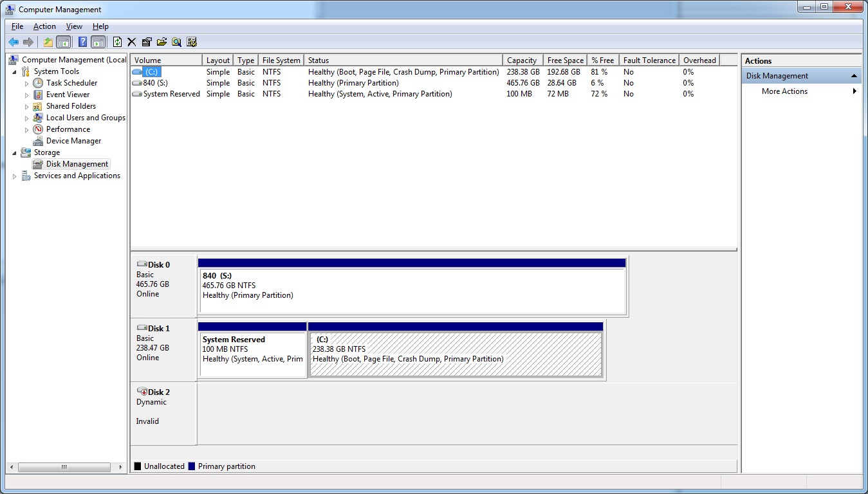Viewport: 868px width, 494px height.
Task: Toggle Show/Hide Console Tree button
Action: 63,42
